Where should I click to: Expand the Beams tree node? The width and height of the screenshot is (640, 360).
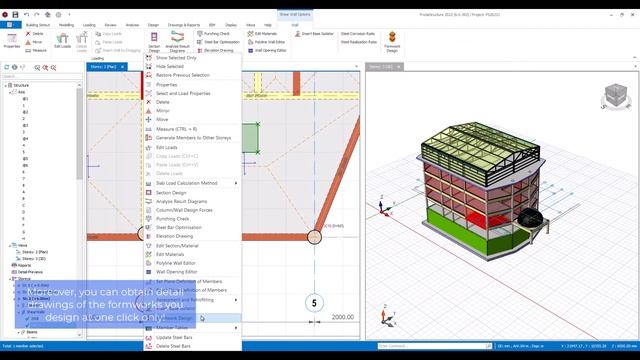(x=19, y=332)
